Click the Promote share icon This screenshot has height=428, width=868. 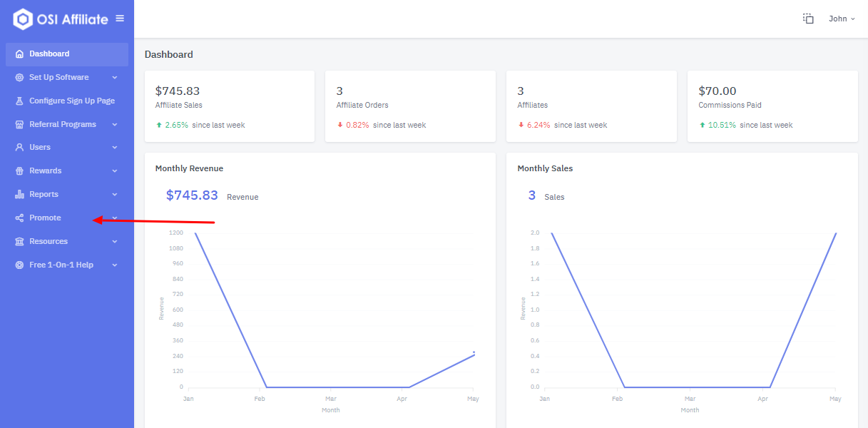(x=19, y=218)
